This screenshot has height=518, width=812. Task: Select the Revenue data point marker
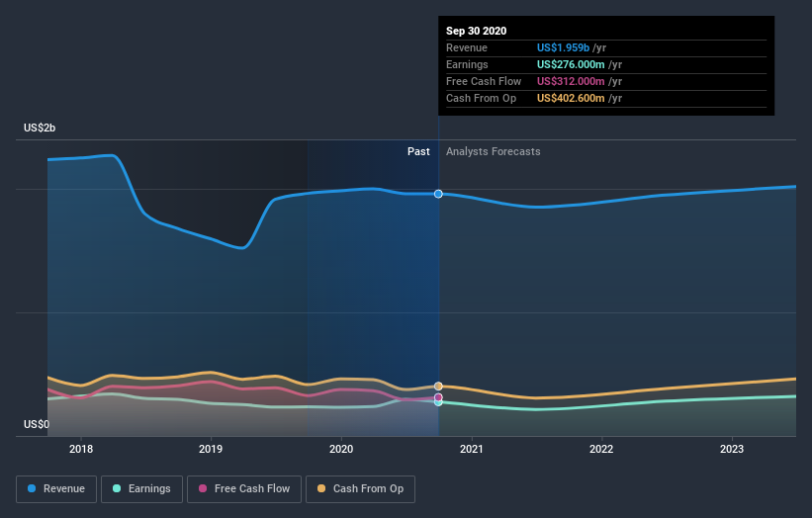pos(438,194)
